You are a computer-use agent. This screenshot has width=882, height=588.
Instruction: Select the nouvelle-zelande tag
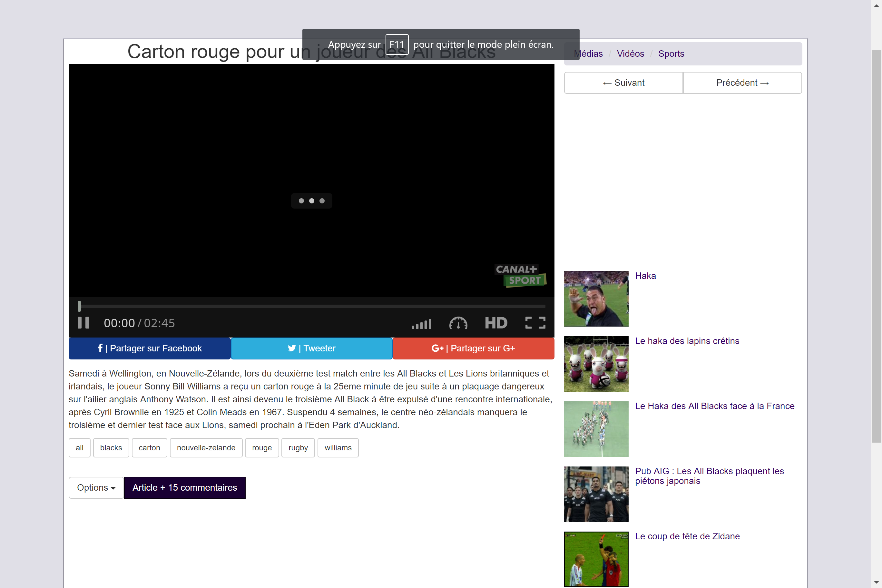[206, 448]
